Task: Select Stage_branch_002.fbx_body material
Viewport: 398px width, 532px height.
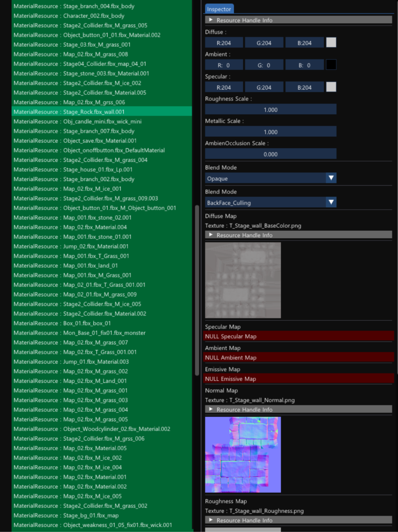Action: [102, 179]
